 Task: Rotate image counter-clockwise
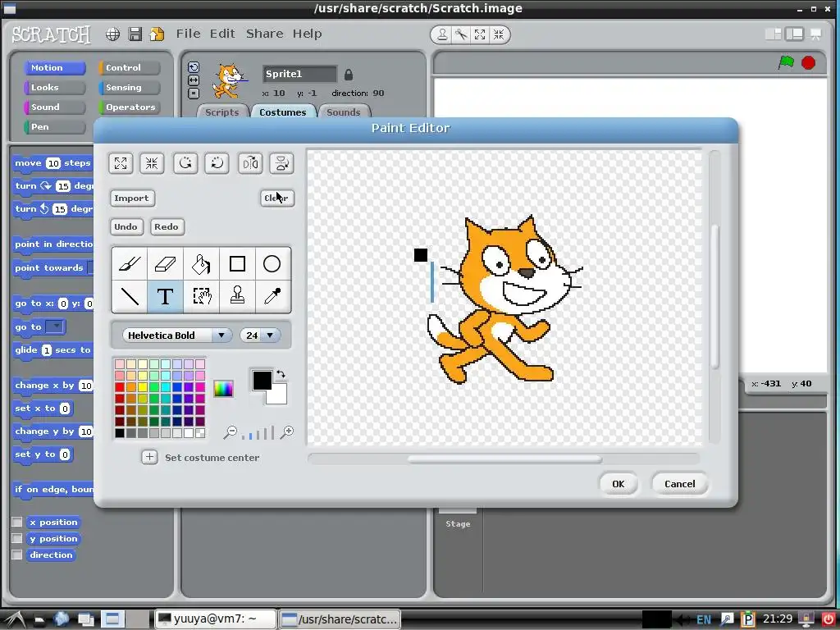point(185,163)
